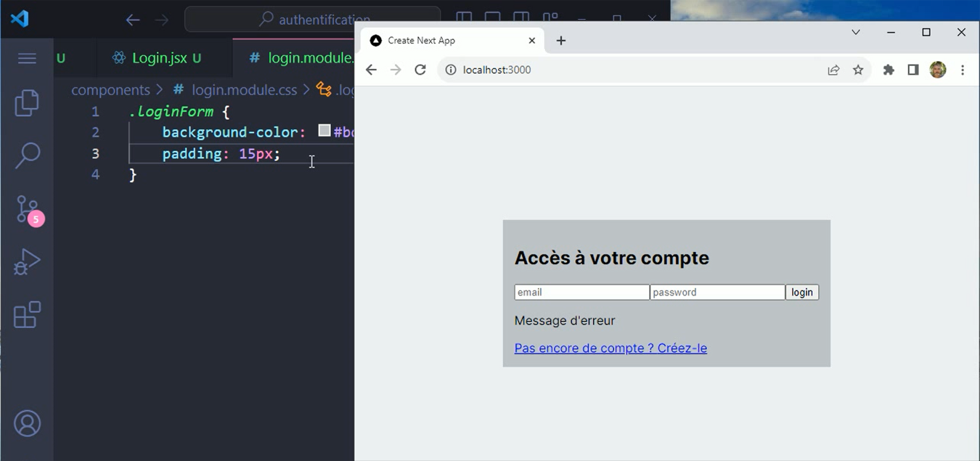The width and height of the screenshot is (980, 461).
Task: Click components in the breadcrumb path
Action: pyautogui.click(x=110, y=89)
